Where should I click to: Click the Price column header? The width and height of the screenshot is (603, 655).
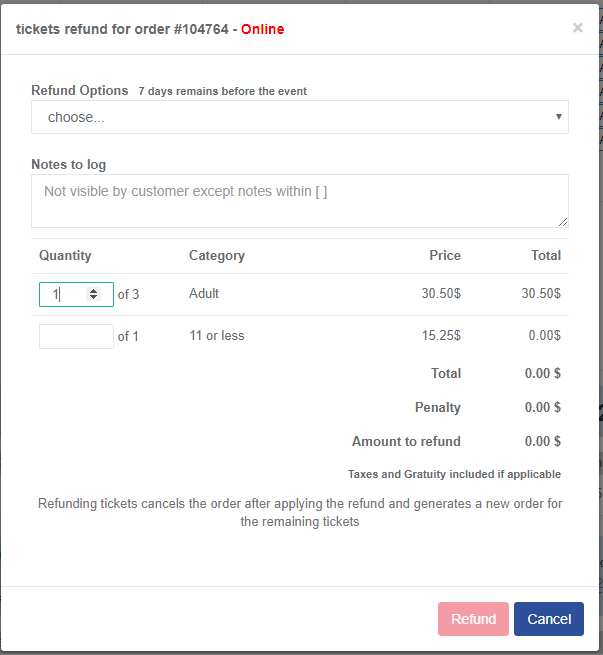tap(445, 256)
